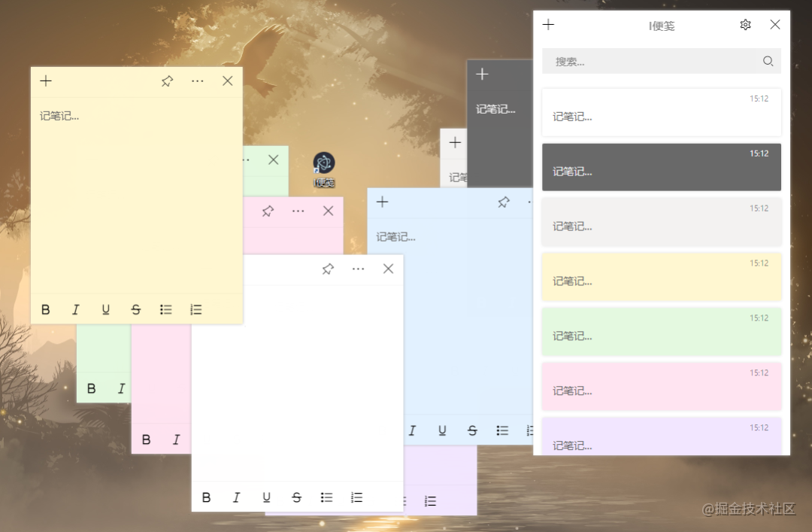
Task: Open the light gray note card in the list
Action: coord(662,222)
